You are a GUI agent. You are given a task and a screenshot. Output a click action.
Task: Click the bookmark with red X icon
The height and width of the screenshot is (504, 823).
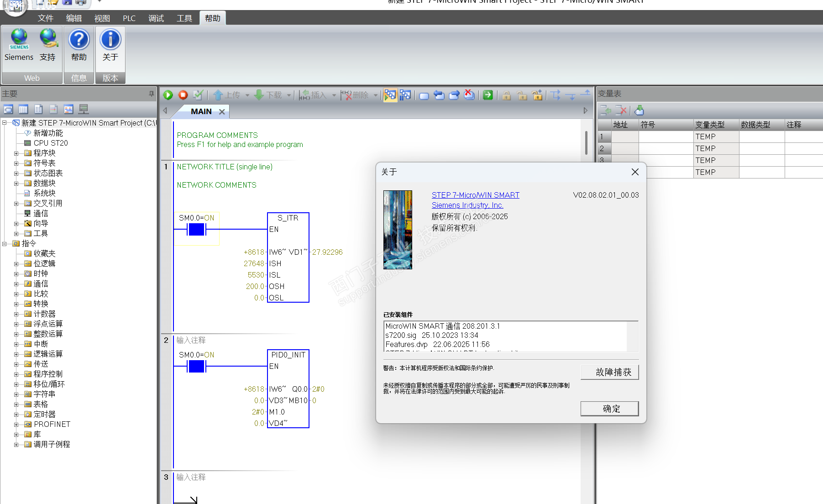[469, 94]
